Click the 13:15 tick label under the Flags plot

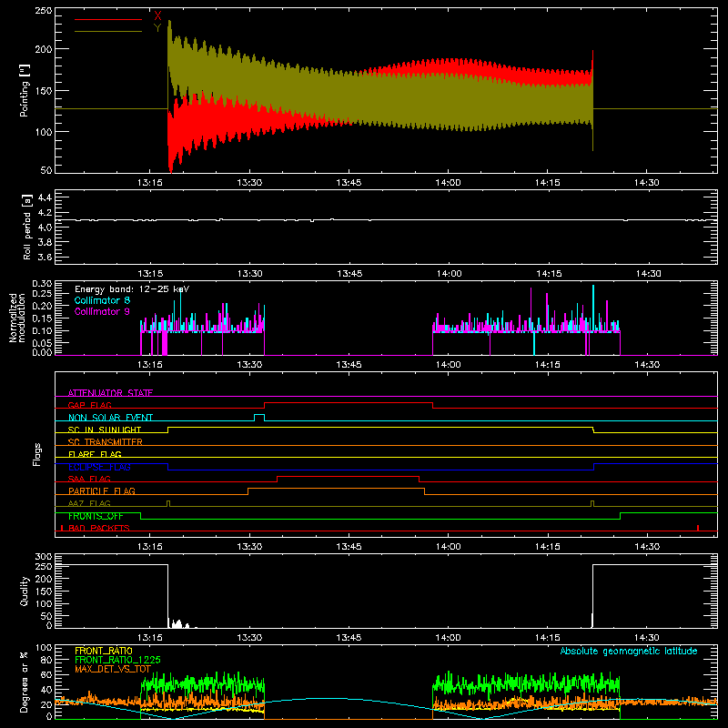coord(150,547)
